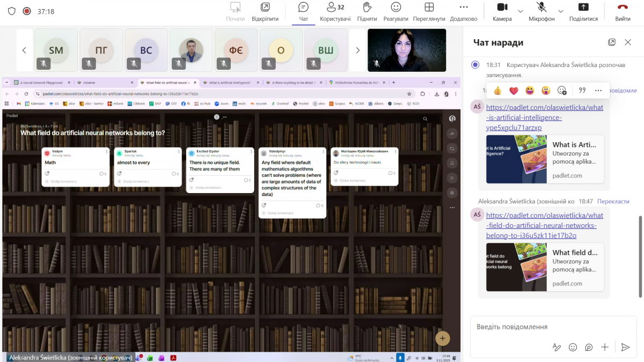
Task: Open the Raise hand (Підняти) control
Action: 367,12
